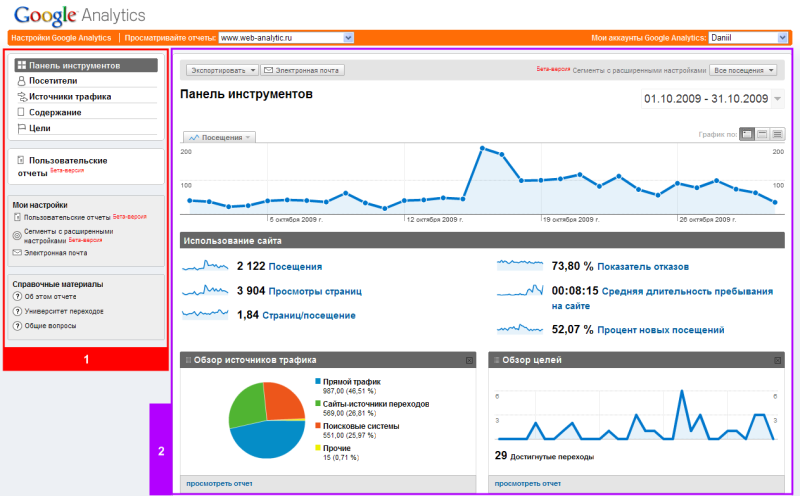
Task: Click the blue Прямой трафик legend swatch
Action: coord(318,381)
